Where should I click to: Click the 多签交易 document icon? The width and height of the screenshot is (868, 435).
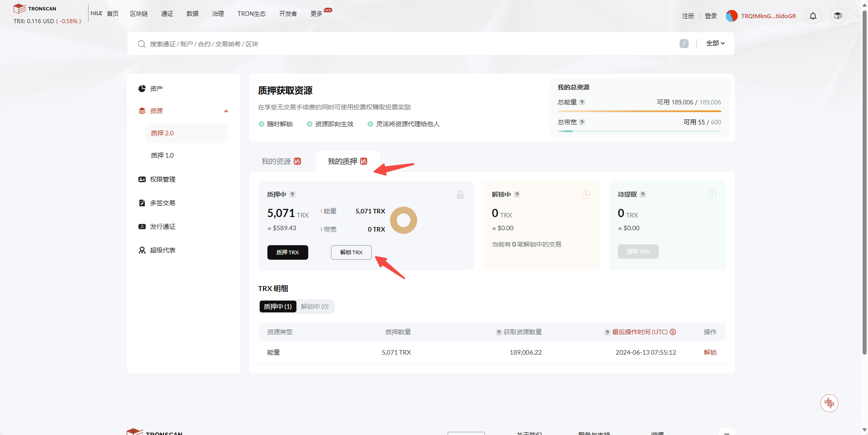[142, 203]
